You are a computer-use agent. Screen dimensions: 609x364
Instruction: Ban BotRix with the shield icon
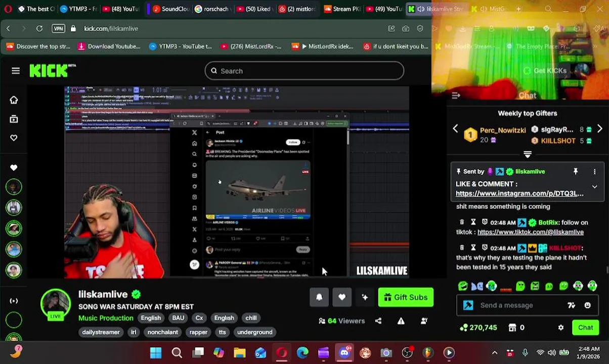coord(485,222)
